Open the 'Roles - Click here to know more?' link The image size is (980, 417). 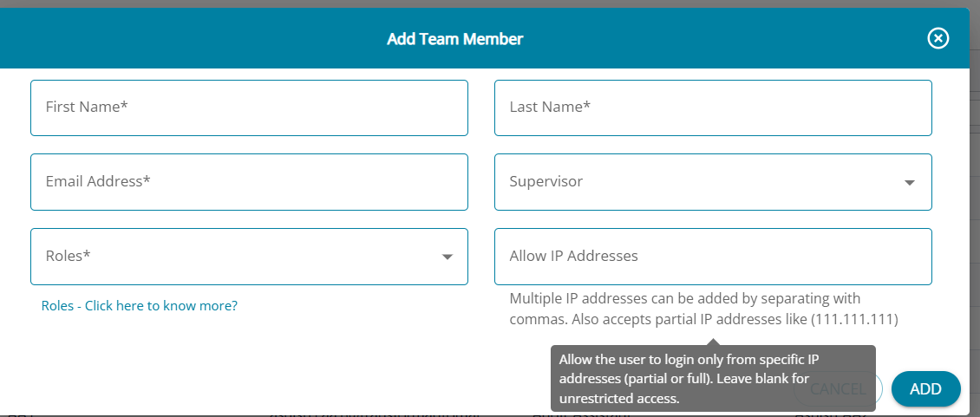[140, 306]
